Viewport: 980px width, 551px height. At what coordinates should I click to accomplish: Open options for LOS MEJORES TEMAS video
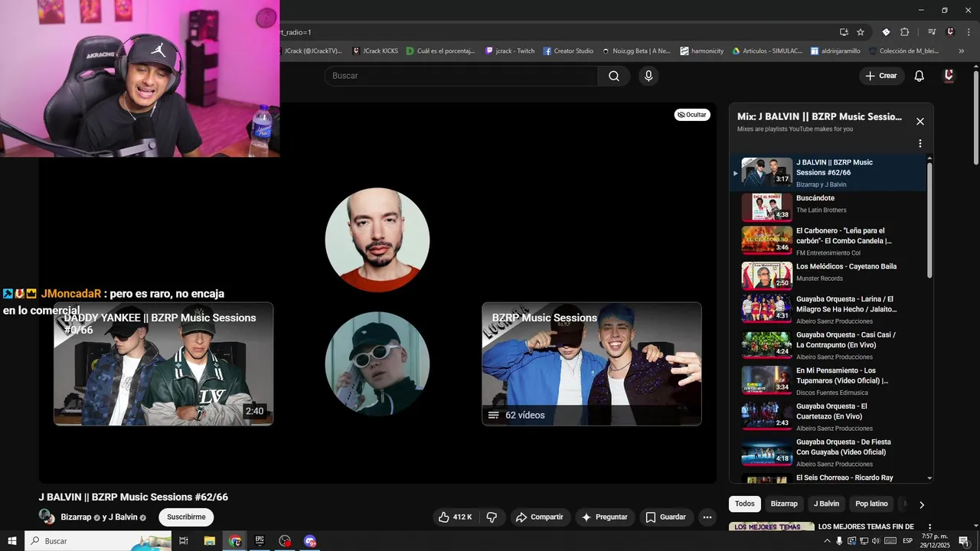(x=930, y=527)
